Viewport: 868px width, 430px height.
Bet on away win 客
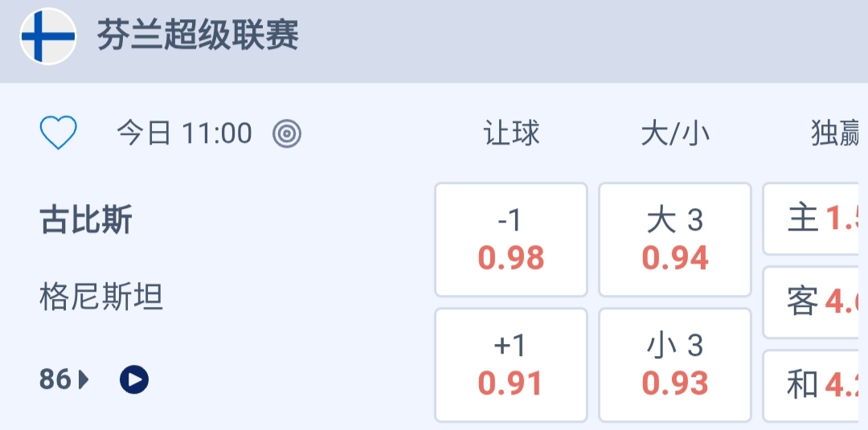[815, 302]
